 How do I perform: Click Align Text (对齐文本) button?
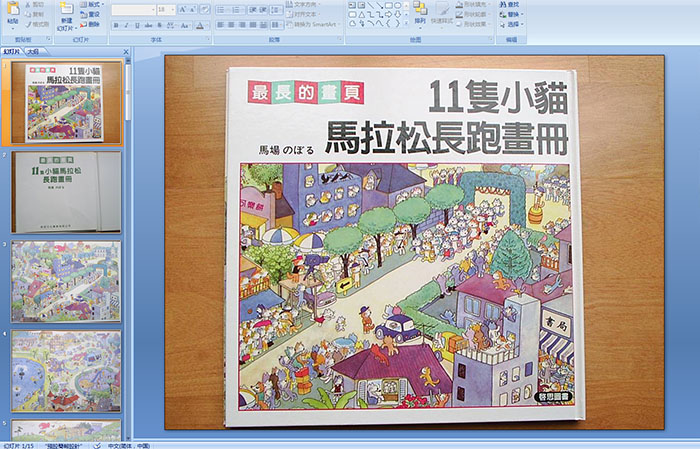coord(303,14)
